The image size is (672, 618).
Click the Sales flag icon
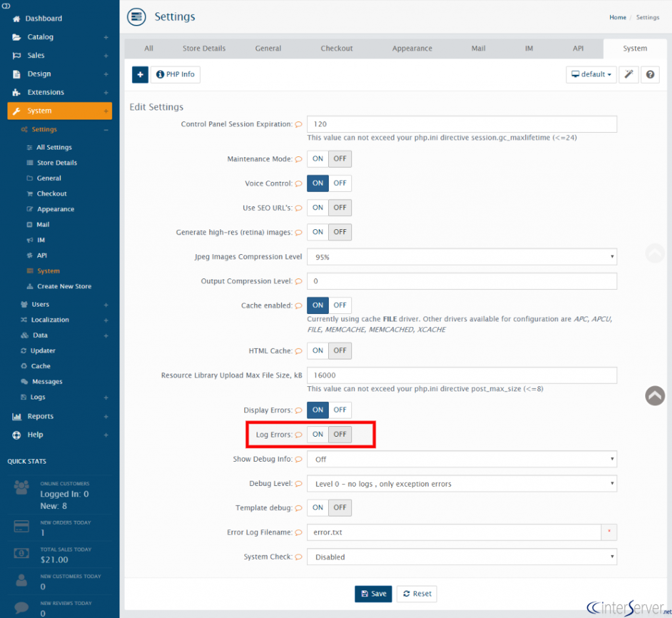click(x=16, y=56)
